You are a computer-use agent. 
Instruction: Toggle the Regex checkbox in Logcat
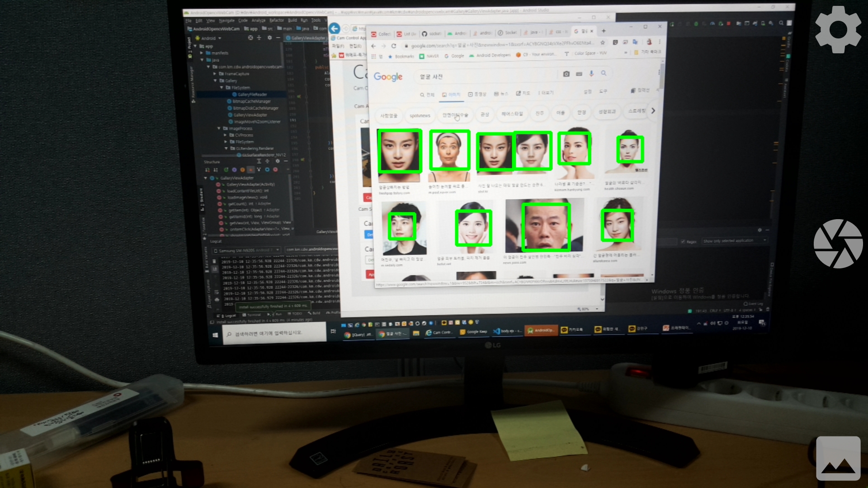[x=683, y=242]
